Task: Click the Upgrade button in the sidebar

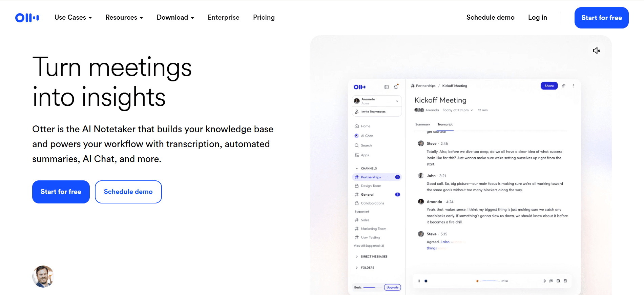Action: pyautogui.click(x=393, y=288)
